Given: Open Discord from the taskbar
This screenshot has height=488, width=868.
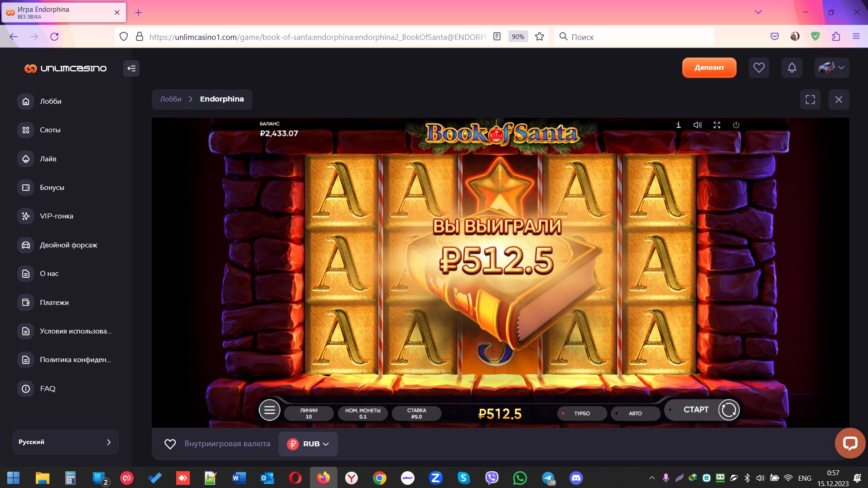Looking at the screenshot, I should coord(576,478).
